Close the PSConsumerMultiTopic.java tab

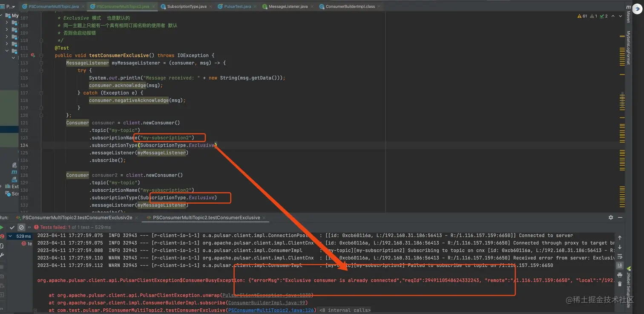(83, 7)
